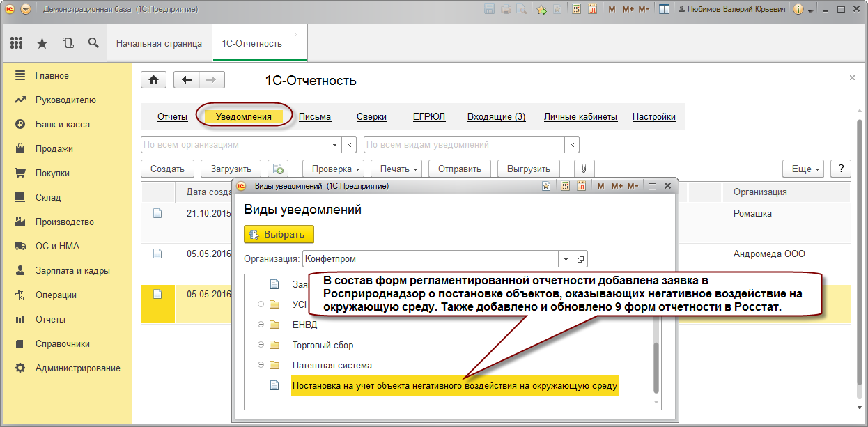Viewport: 868px width, 427px height.
Task: Switch to the Письма tab
Action: click(x=315, y=117)
